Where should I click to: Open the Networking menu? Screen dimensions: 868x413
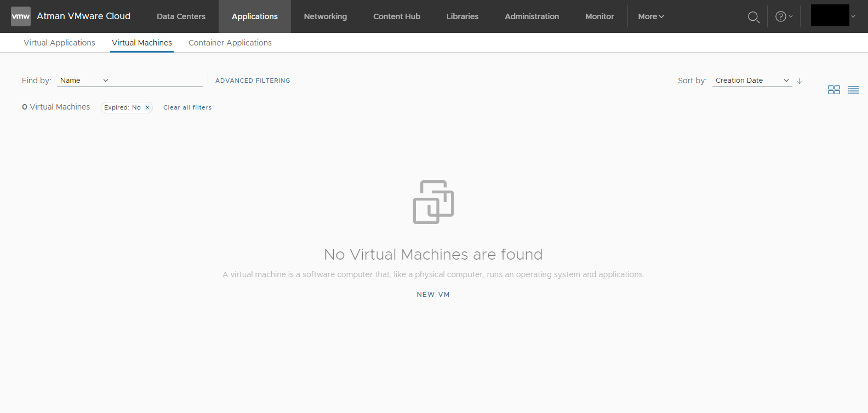click(x=325, y=16)
